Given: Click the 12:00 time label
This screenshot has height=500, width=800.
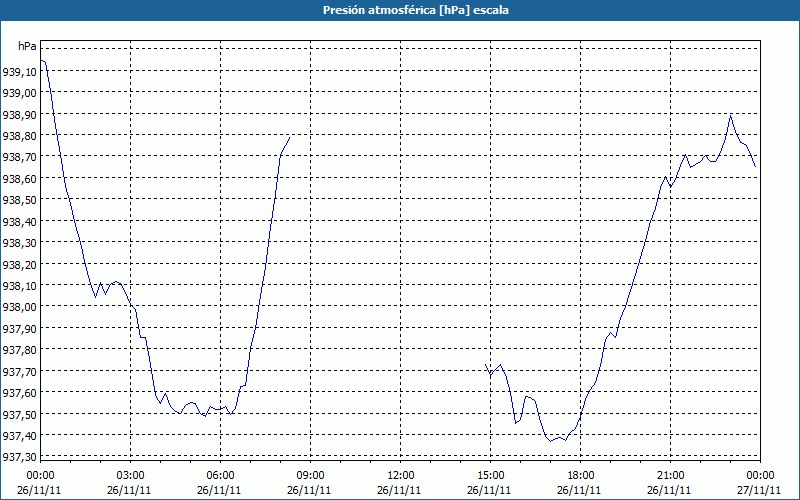Looking at the screenshot, I should [401, 476].
